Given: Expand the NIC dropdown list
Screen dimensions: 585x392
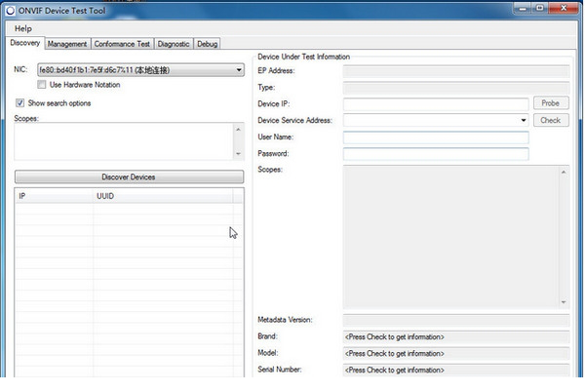Looking at the screenshot, I should [239, 70].
